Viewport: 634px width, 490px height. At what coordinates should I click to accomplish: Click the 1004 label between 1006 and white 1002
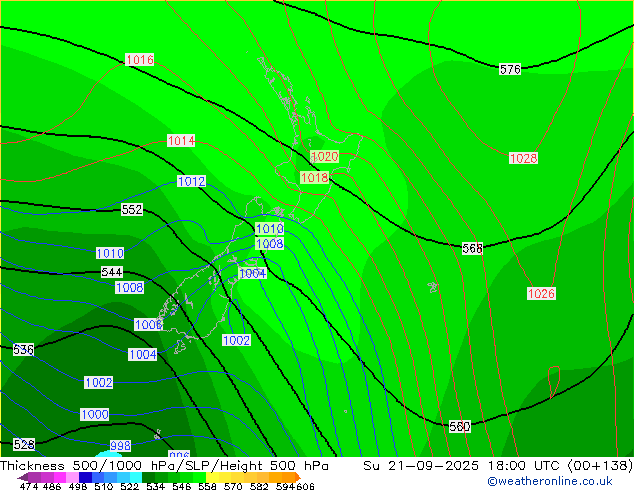pyautogui.click(x=143, y=355)
